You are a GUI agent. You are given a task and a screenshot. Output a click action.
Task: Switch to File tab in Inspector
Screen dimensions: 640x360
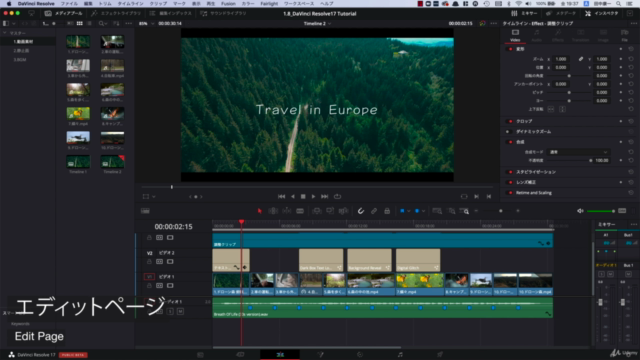(624, 36)
